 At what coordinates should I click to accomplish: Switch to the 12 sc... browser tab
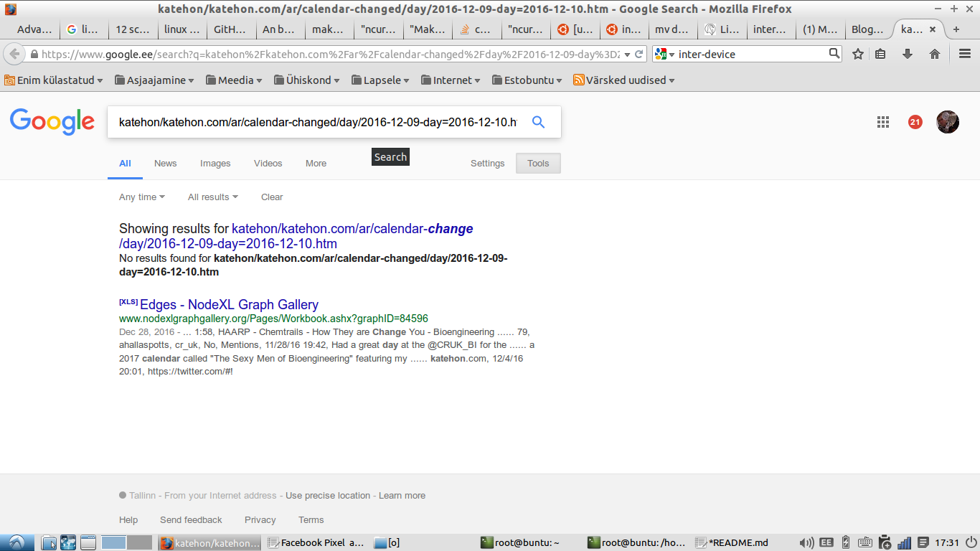click(x=131, y=29)
